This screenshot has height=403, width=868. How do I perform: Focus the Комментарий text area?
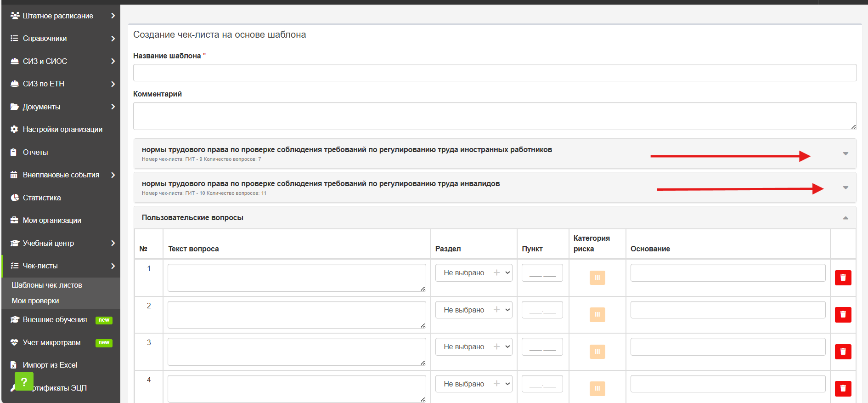495,116
